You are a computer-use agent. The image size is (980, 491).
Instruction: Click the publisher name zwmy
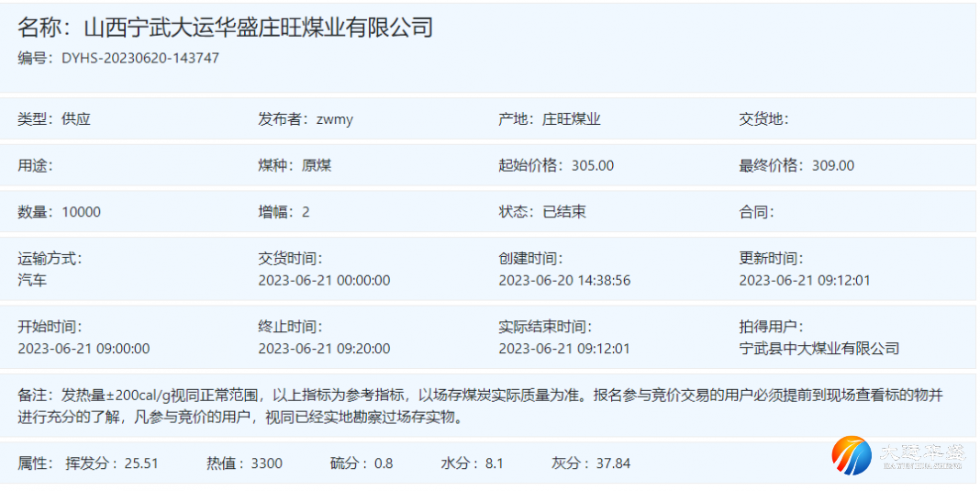[334, 119]
